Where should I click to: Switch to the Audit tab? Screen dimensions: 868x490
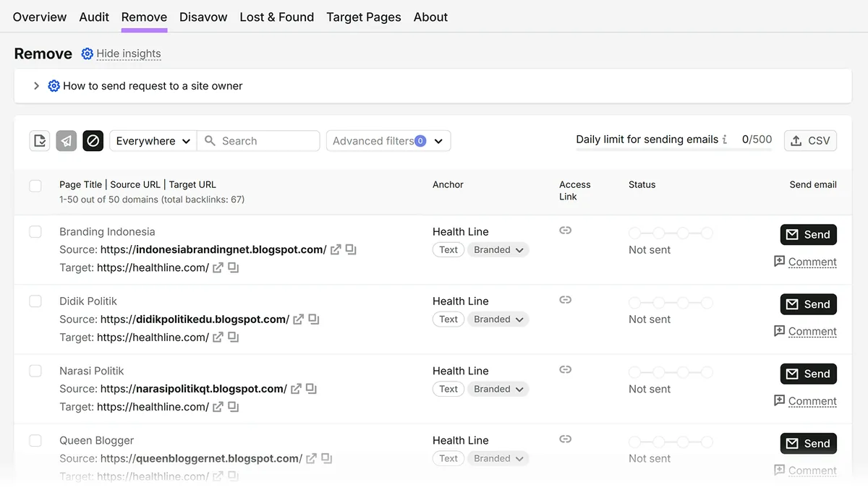coord(94,17)
